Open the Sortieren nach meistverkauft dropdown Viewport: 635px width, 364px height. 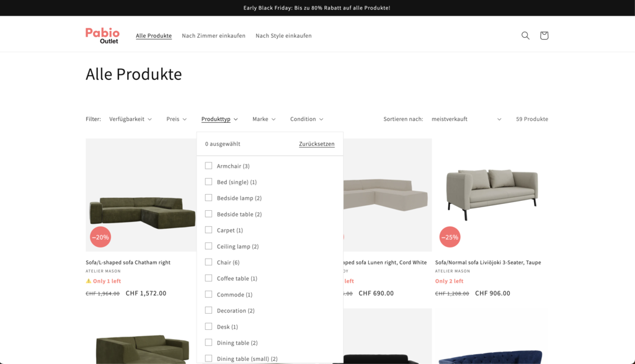[x=466, y=119]
